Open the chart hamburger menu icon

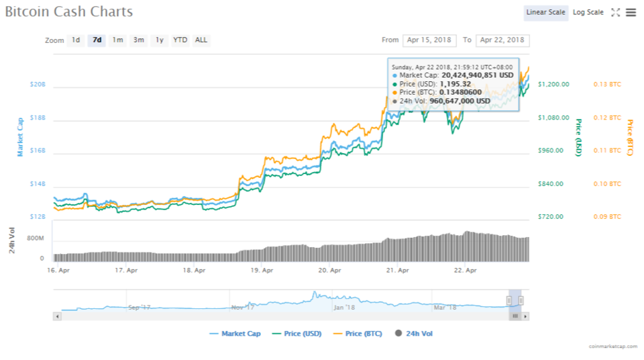coord(631,13)
